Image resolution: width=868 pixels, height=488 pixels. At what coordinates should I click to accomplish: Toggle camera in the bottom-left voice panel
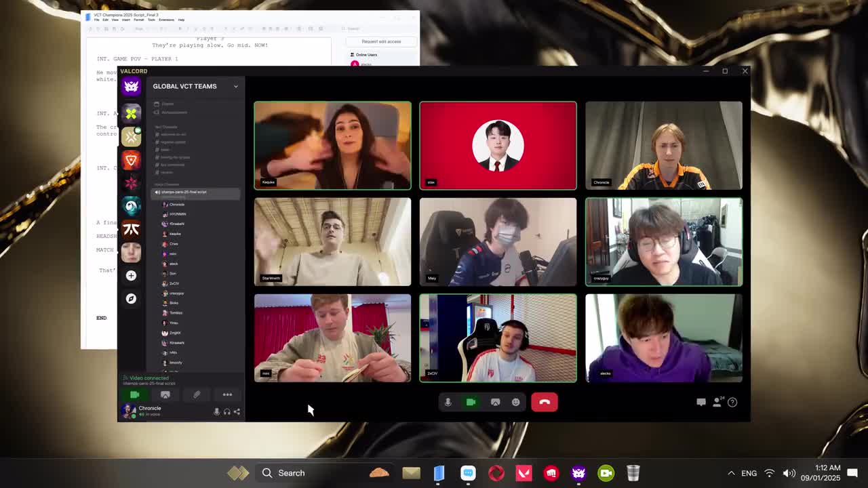(x=134, y=394)
